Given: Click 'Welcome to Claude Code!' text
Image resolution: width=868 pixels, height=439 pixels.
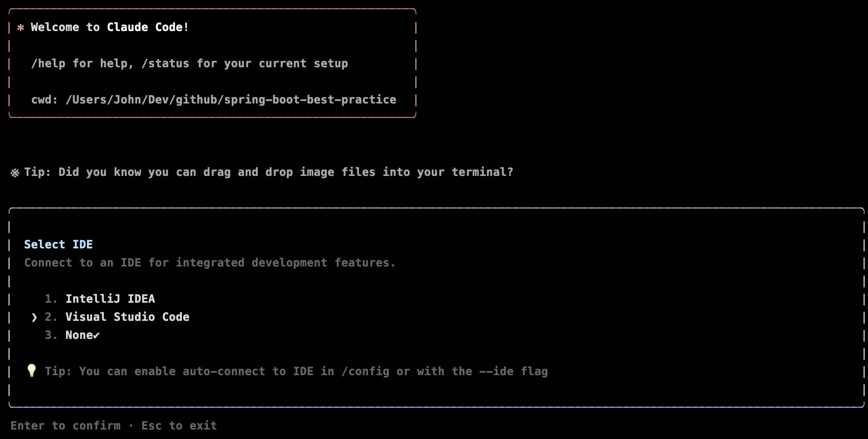Looking at the screenshot, I should tap(110, 27).
